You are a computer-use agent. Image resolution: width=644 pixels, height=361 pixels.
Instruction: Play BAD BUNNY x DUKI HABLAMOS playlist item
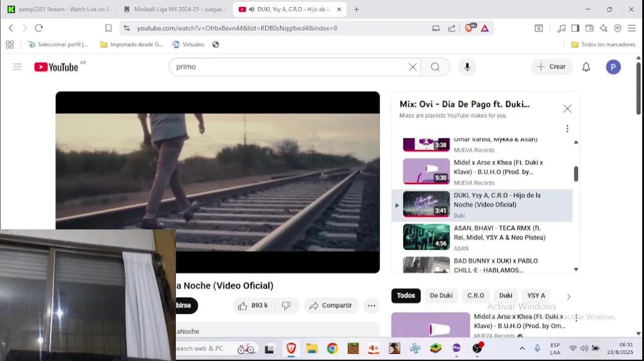[x=481, y=265]
